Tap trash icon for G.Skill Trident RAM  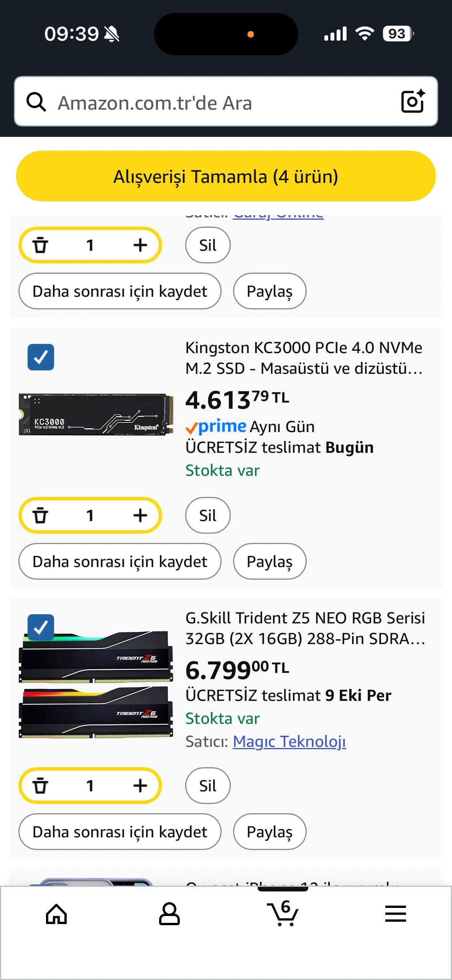40,786
